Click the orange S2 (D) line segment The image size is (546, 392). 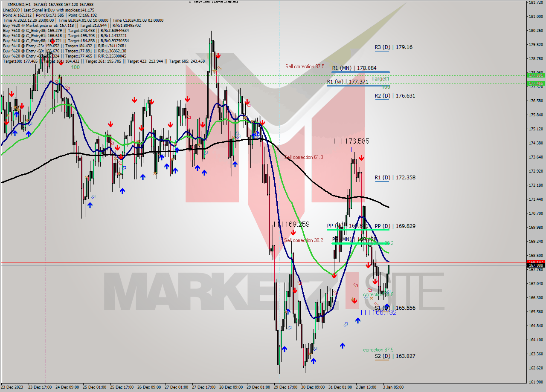pos(382,360)
